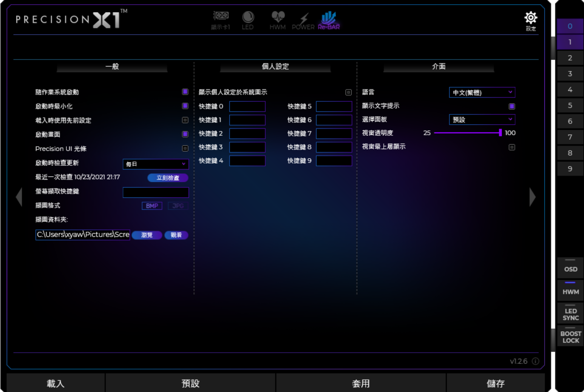Click the 螢幕擷取快捷鍵 hotkey input field
The image size is (584, 392).
156,192
